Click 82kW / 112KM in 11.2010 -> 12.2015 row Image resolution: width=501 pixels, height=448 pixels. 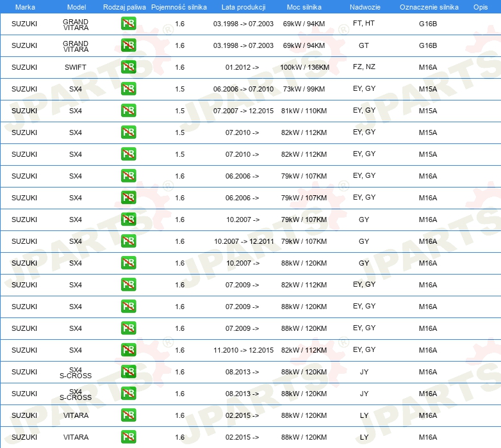(x=304, y=350)
